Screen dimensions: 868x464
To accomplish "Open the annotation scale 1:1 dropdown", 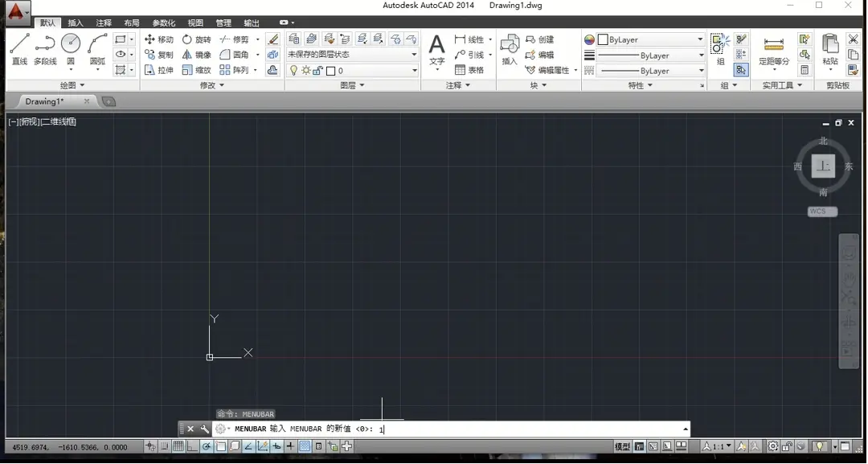I will click(x=718, y=446).
